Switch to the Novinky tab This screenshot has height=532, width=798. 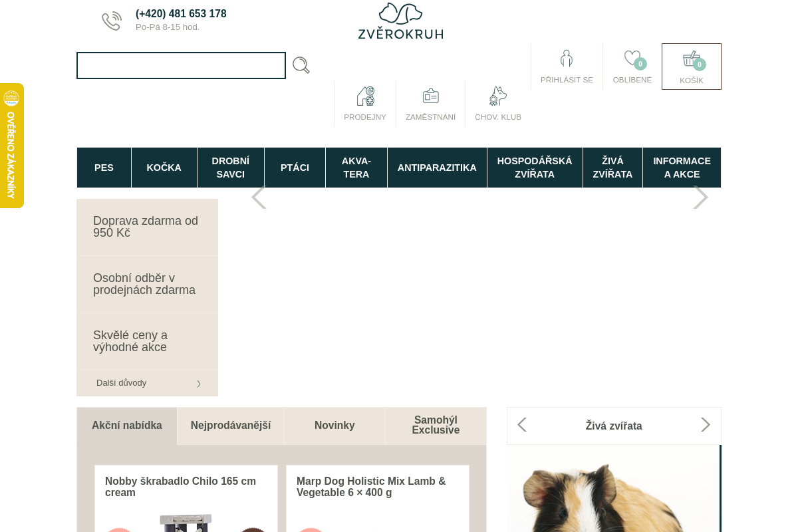pyautogui.click(x=334, y=426)
